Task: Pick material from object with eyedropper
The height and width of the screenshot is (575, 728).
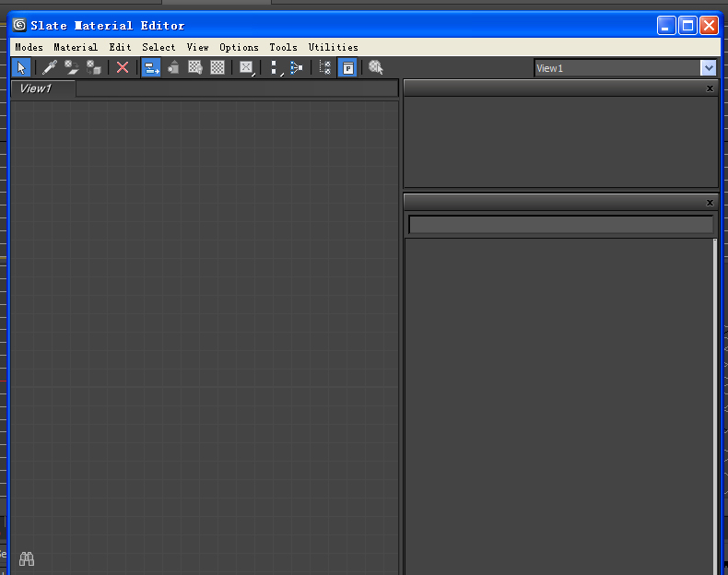Action: point(49,68)
